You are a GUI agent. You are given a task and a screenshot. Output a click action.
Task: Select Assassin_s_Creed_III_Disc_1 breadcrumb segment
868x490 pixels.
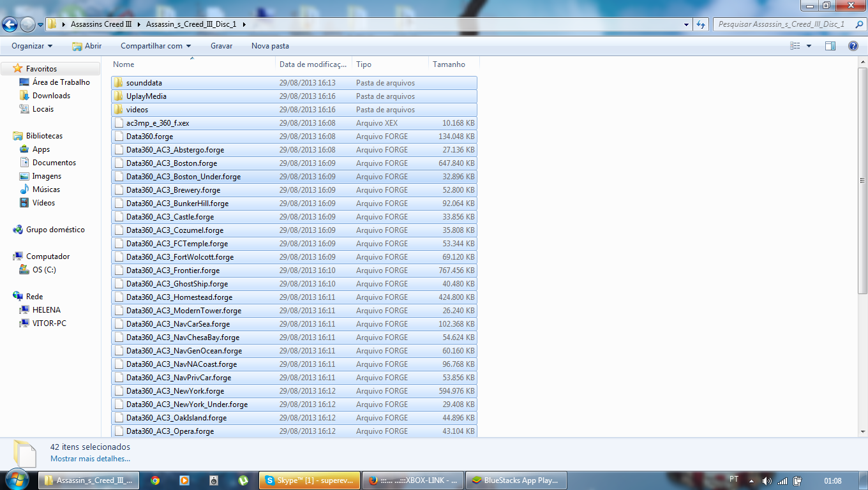191,24
